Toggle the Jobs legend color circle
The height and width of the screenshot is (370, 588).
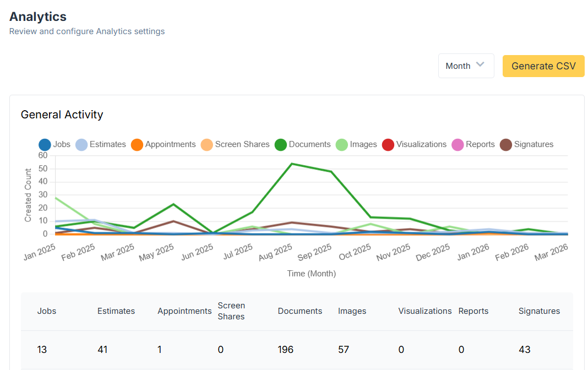tap(45, 145)
